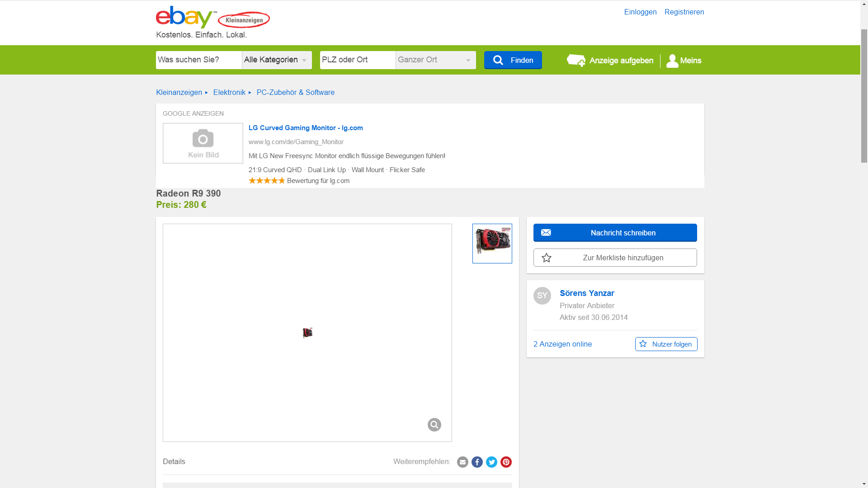Click the main product image
868x488 pixels.
307,333
